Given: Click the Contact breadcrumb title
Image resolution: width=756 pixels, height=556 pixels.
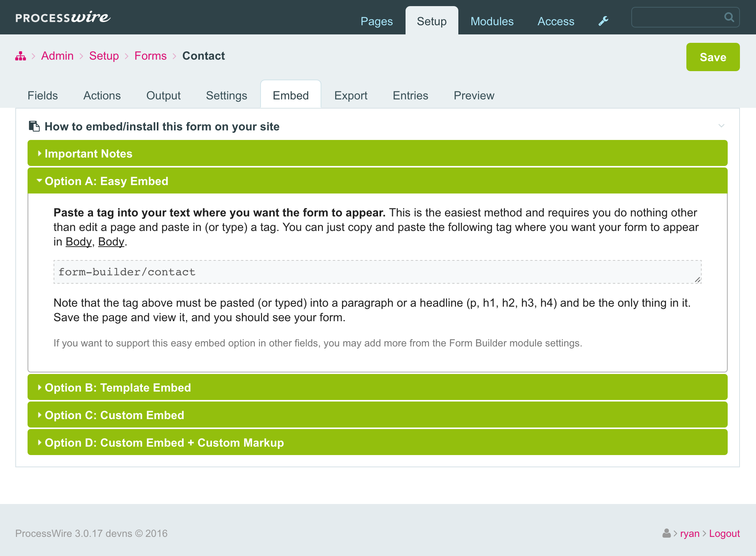Looking at the screenshot, I should (204, 56).
